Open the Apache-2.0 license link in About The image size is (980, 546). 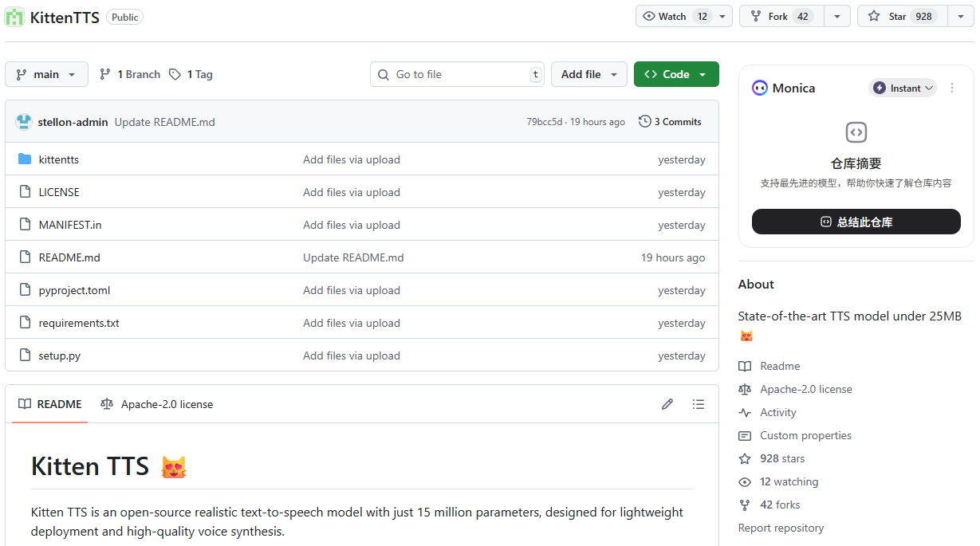(806, 389)
